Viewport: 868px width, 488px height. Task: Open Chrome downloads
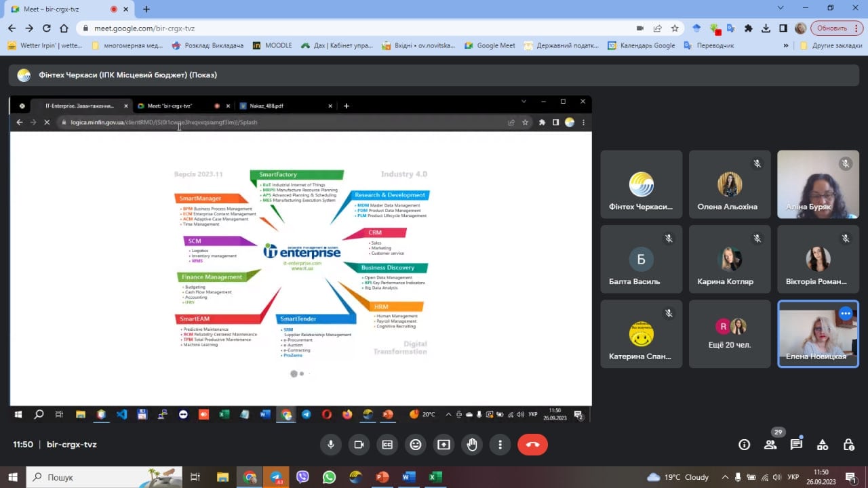point(766,28)
